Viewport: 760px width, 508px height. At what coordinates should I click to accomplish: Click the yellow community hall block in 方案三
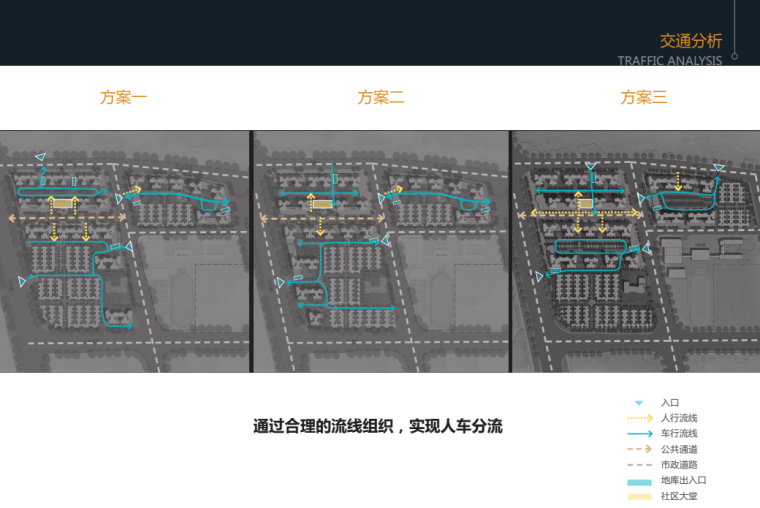tap(586, 204)
